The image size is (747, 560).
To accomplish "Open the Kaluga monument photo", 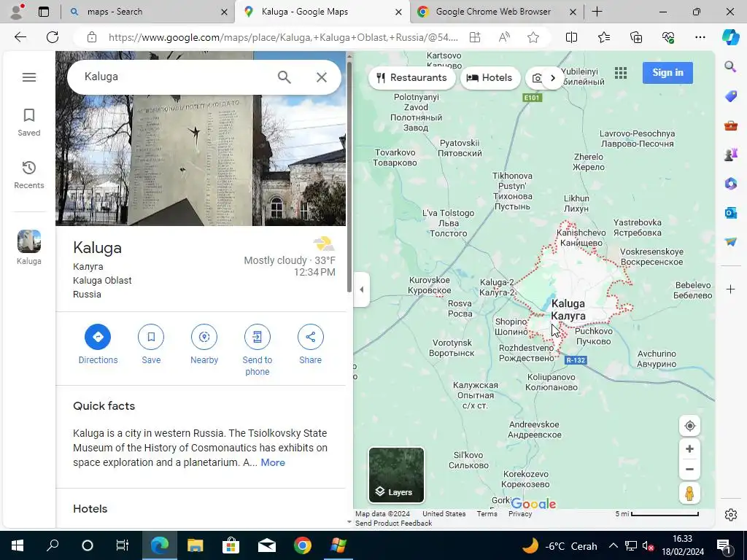I will 201,160.
